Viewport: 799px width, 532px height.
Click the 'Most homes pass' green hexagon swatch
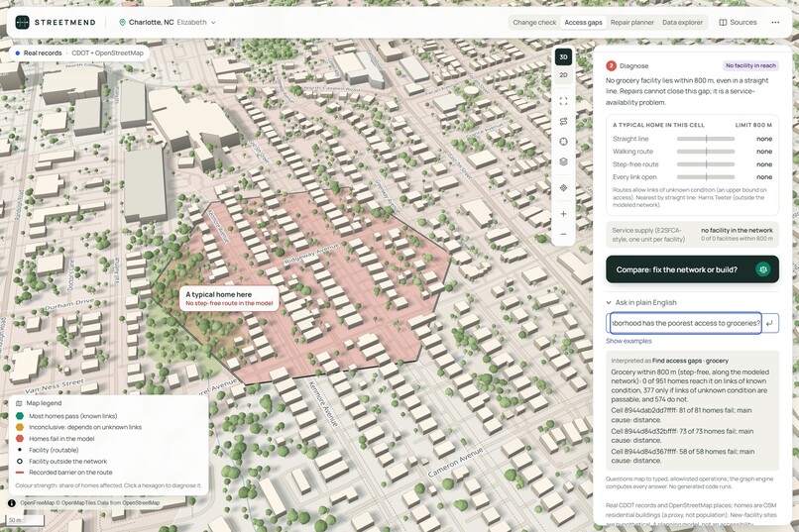(x=20, y=416)
